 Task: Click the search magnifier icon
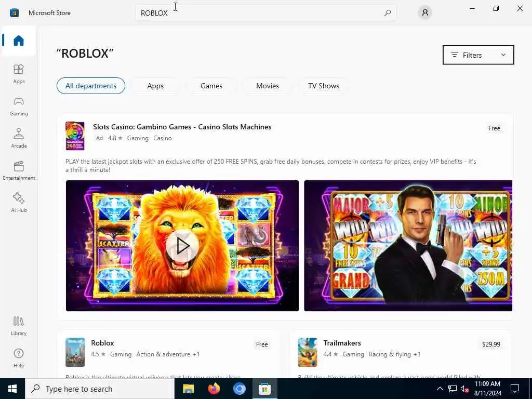pos(388,13)
